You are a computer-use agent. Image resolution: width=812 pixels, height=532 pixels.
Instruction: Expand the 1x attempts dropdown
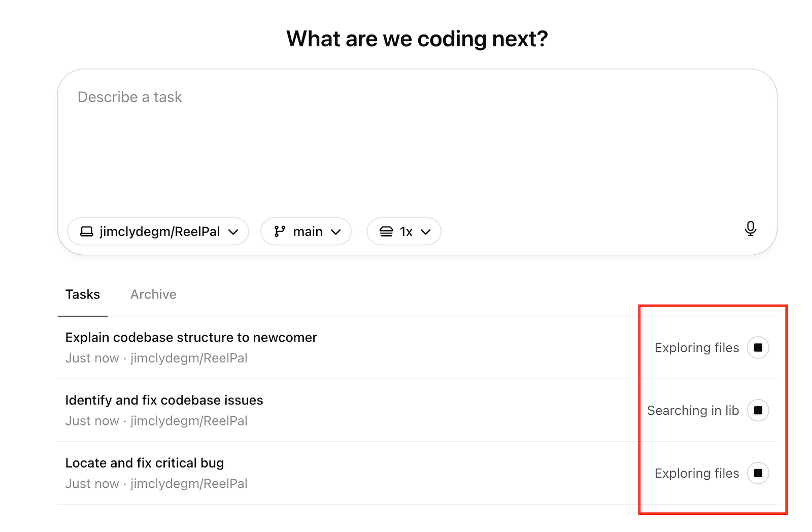[403, 231]
